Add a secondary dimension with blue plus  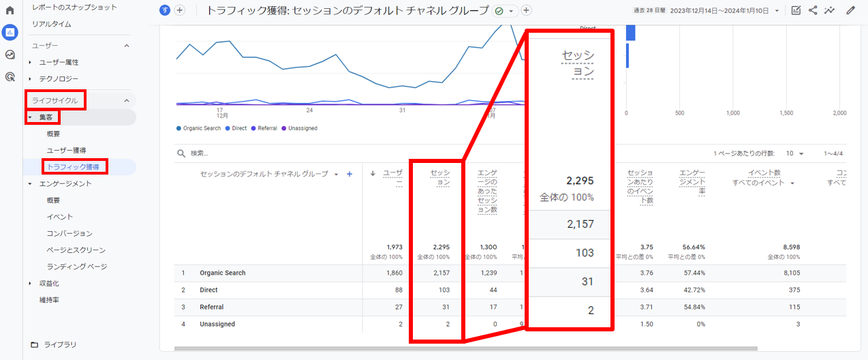coord(350,175)
